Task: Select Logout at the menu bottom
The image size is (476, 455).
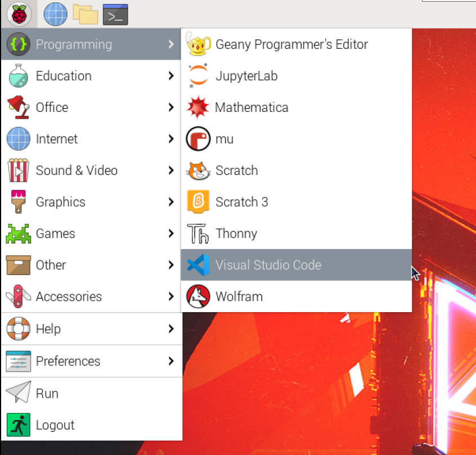Action: (x=55, y=425)
